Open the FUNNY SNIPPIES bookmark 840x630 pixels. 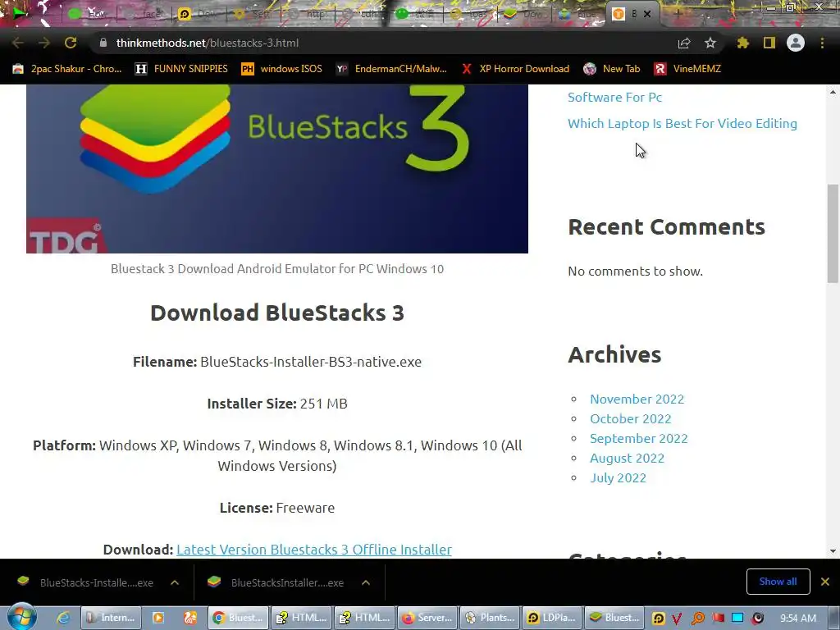tap(181, 69)
